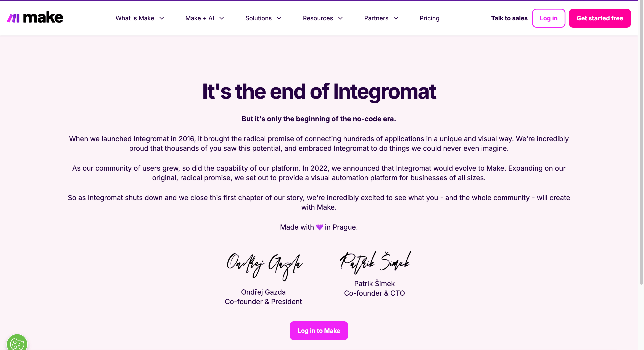Expand the What is Make chevron
Image resolution: width=644 pixels, height=350 pixels.
[x=162, y=18]
